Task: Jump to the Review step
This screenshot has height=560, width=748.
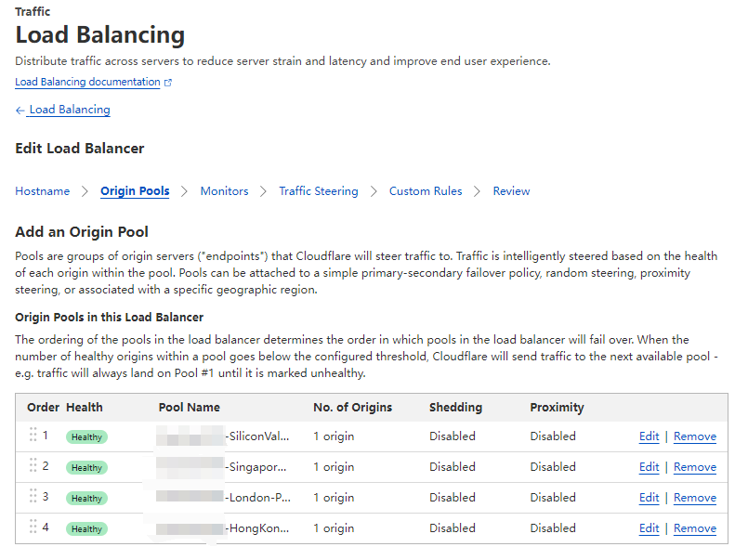Action: (x=511, y=191)
